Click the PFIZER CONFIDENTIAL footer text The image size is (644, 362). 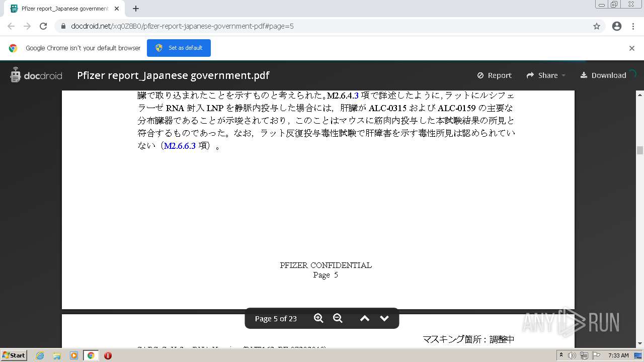(326, 265)
